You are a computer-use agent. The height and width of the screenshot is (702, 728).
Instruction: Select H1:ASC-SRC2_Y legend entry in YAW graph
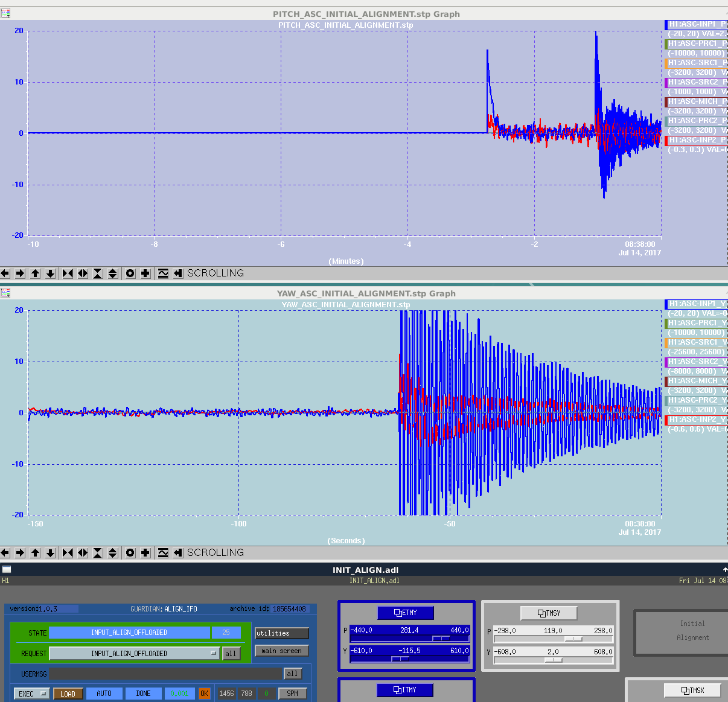(x=697, y=362)
